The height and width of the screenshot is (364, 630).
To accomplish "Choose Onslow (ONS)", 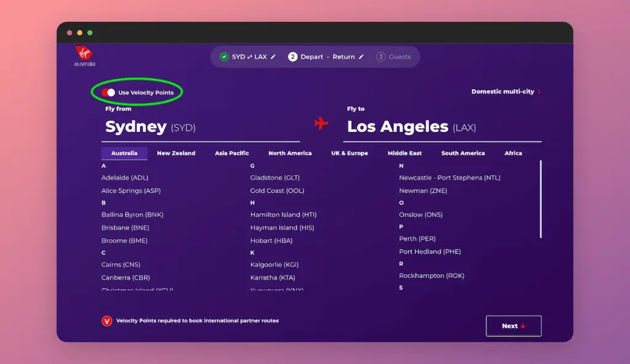I will pyautogui.click(x=421, y=215).
